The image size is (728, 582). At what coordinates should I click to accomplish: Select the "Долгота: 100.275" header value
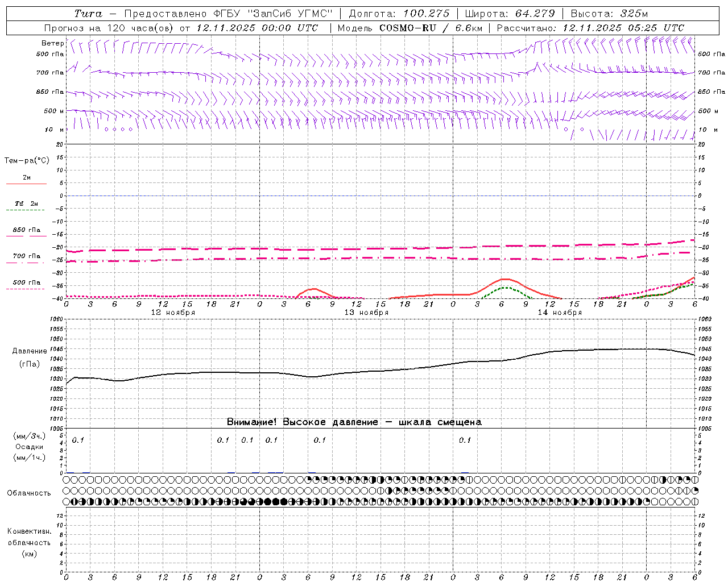tap(399, 14)
